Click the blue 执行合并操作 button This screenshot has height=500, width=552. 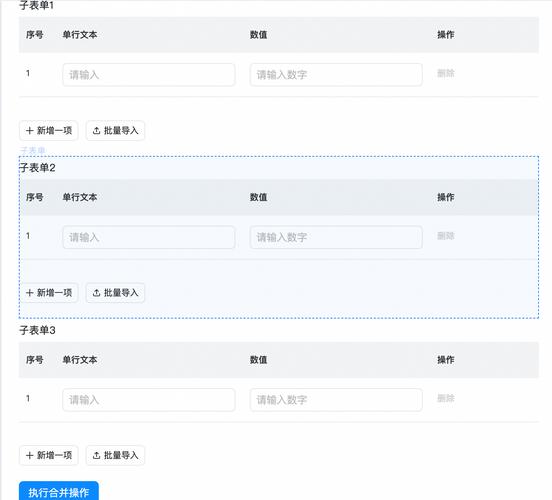(x=59, y=491)
